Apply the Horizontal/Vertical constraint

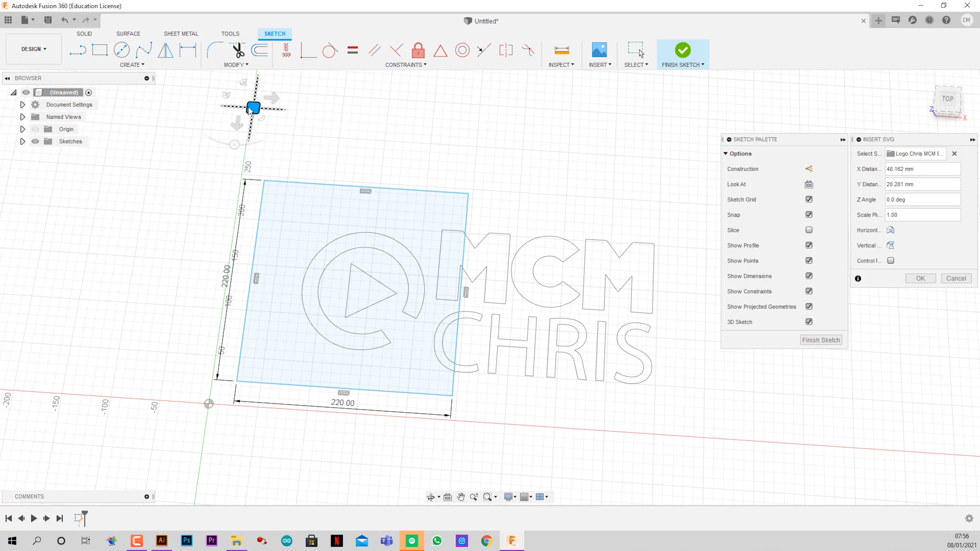coord(286,50)
